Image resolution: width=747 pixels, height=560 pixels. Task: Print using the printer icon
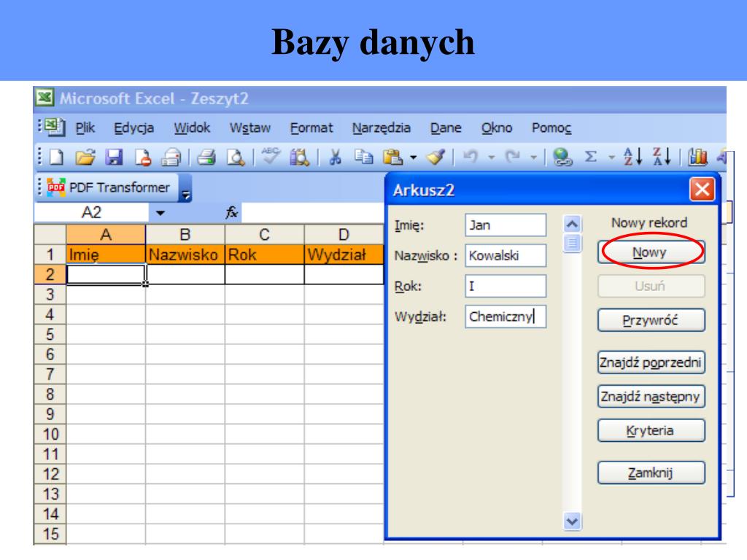tap(206, 157)
